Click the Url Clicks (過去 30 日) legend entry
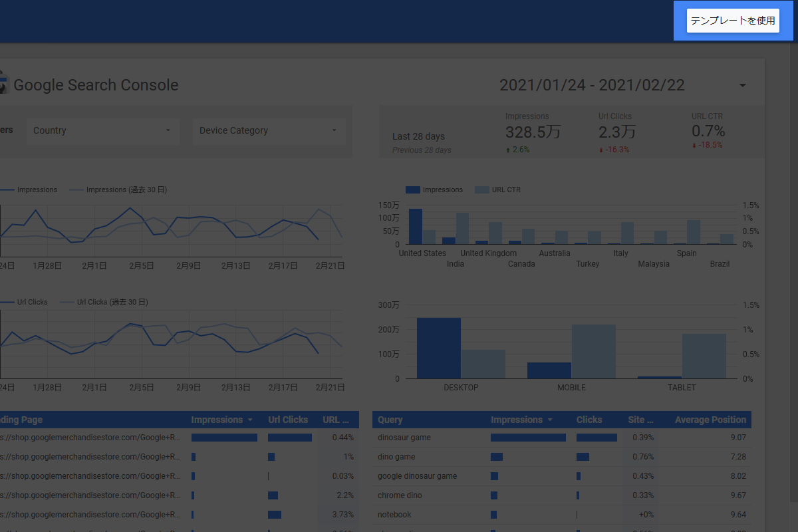Screen dimensions: 798x532 [104, 302]
